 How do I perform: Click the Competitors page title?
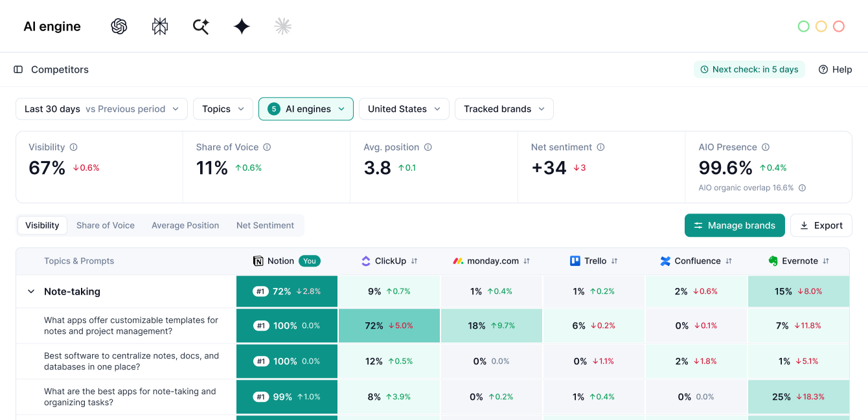coord(60,69)
